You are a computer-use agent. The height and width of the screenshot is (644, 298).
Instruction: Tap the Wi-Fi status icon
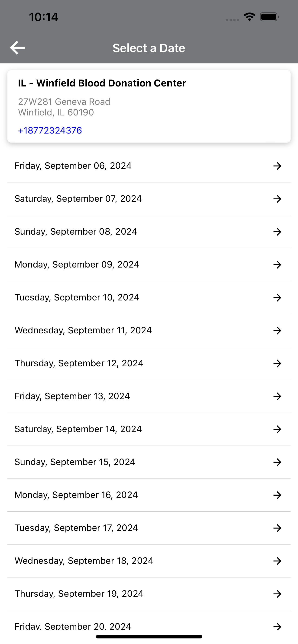pyautogui.click(x=249, y=17)
